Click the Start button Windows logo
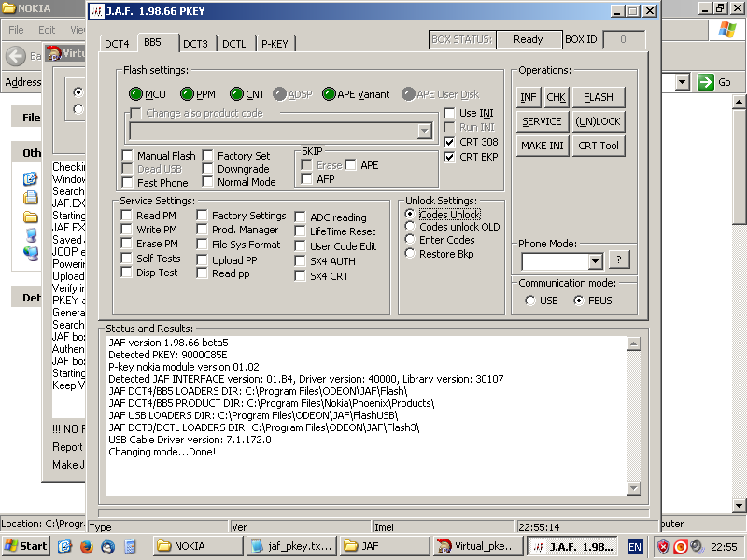747x560 pixels. [x=11, y=546]
